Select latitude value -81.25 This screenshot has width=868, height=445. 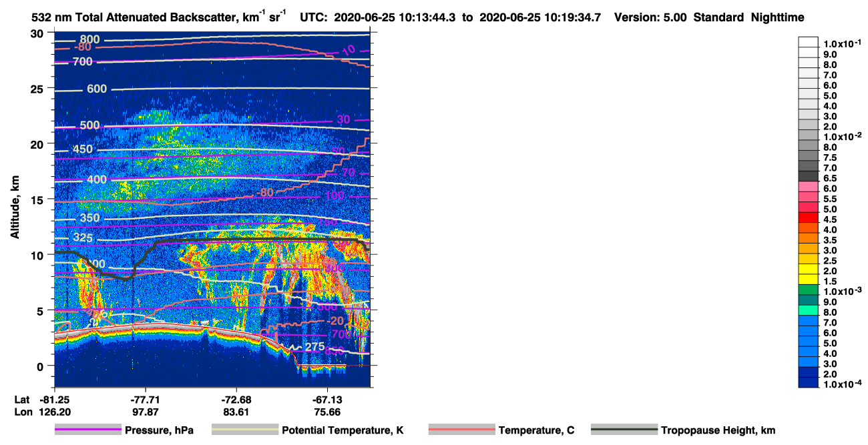tap(54, 399)
